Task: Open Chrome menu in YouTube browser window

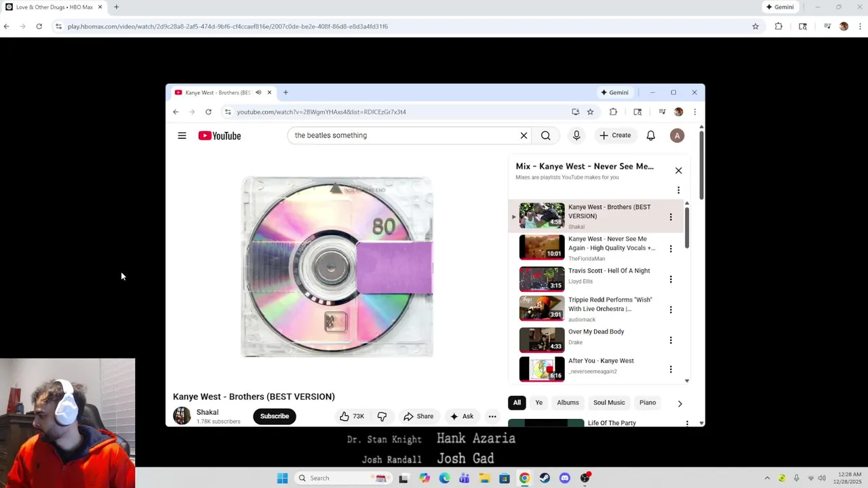Action: coord(694,112)
